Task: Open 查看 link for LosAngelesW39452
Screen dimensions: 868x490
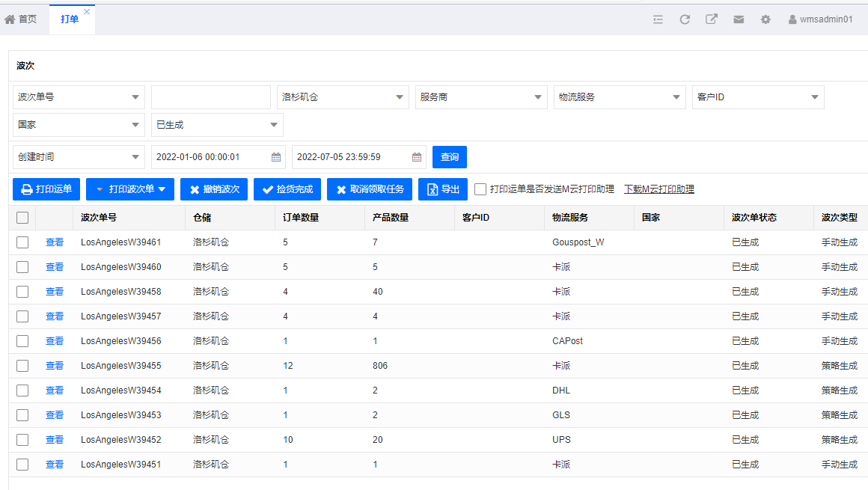Action: pyautogui.click(x=54, y=440)
